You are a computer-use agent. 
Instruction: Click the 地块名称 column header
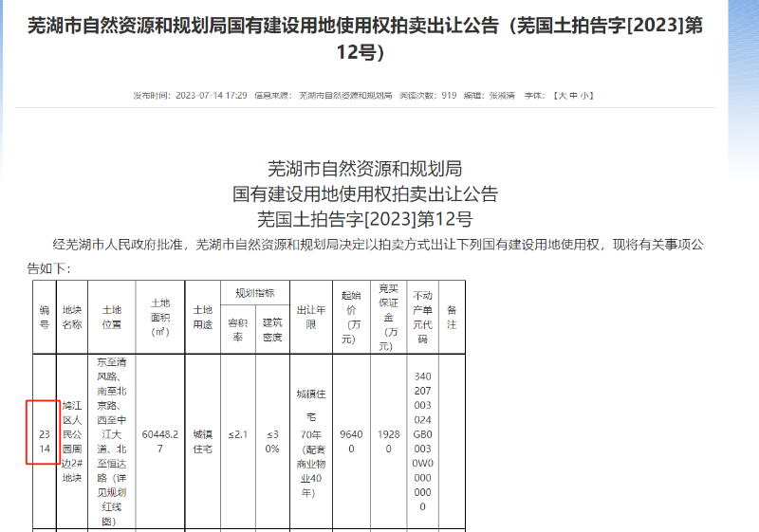72,317
